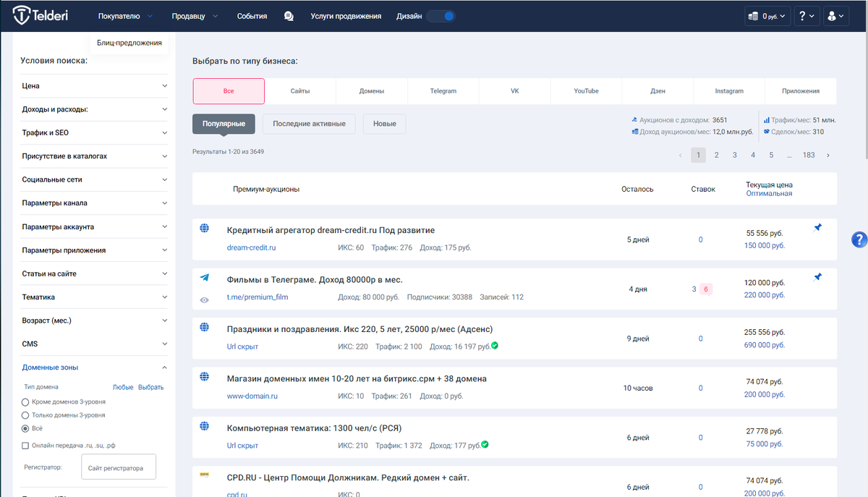Click Оптимальная price sort link
This screenshot has width=868, height=497.
click(769, 193)
